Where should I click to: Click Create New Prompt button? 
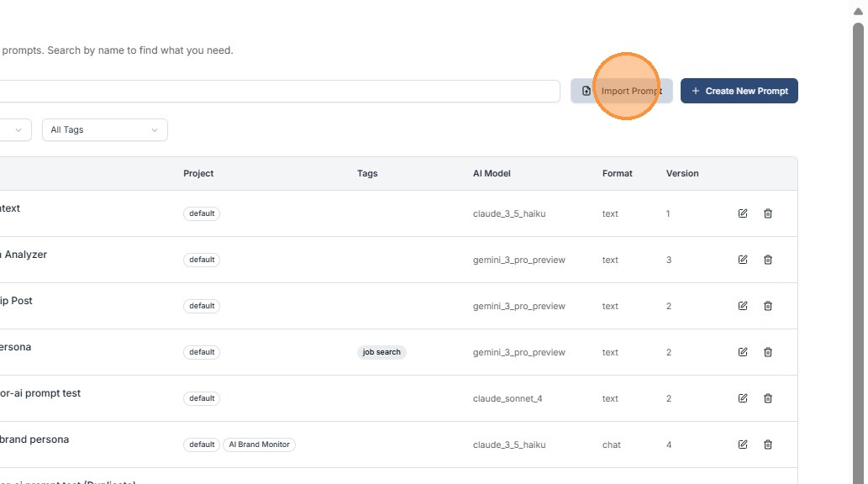[739, 91]
